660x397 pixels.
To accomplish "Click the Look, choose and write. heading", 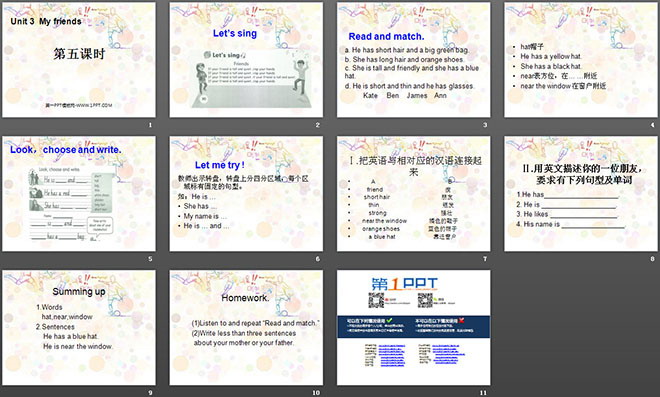I will click(x=66, y=149).
